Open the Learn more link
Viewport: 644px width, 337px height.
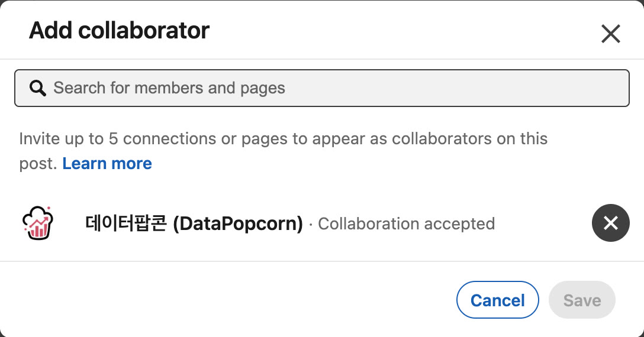point(107,163)
